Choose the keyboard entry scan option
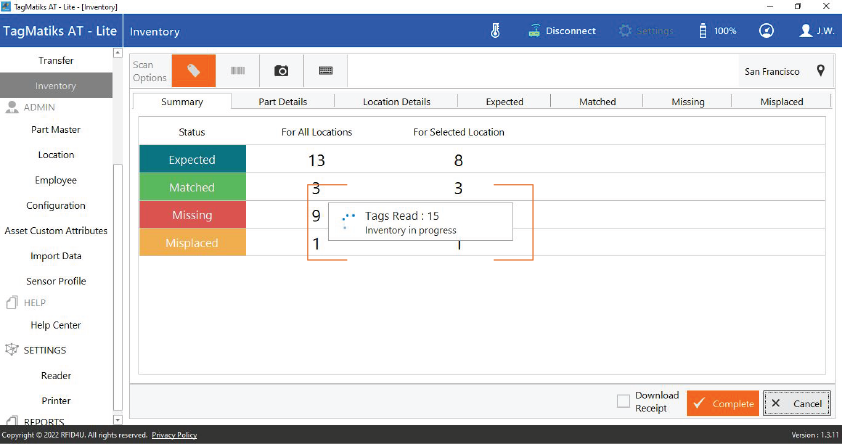The image size is (842, 444). click(325, 71)
